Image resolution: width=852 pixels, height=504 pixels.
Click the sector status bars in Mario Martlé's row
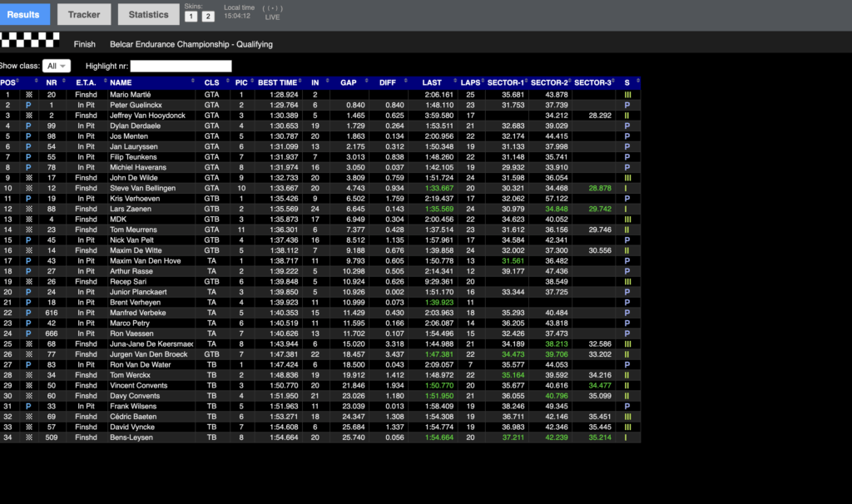click(627, 95)
